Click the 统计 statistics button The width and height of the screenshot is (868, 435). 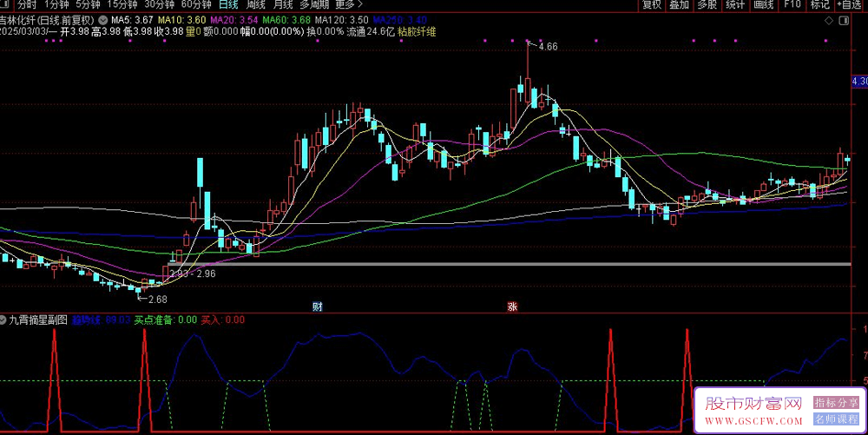(x=735, y=4)
